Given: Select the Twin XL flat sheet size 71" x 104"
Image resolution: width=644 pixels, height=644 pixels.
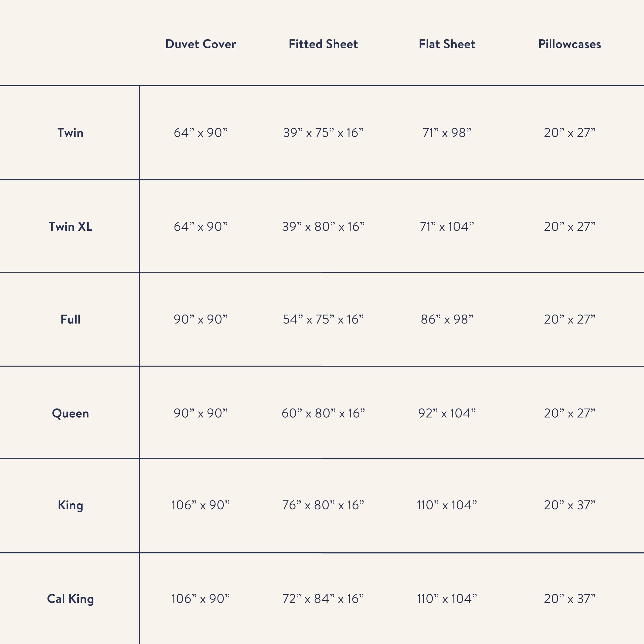Looking at the screenshot, I should pyautogui.click(x=447, y=227).
